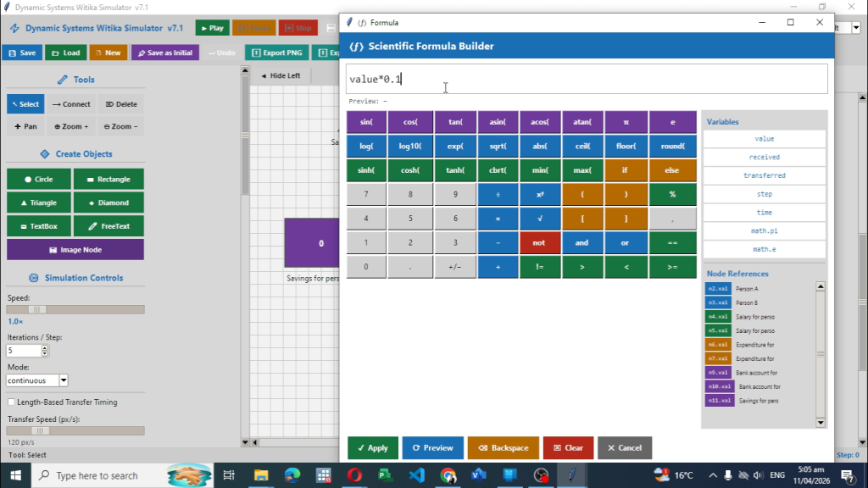Screen dimensions: 868x488
Task: Open the Mode continuous dropdown
Action: (x=63, y=380)
